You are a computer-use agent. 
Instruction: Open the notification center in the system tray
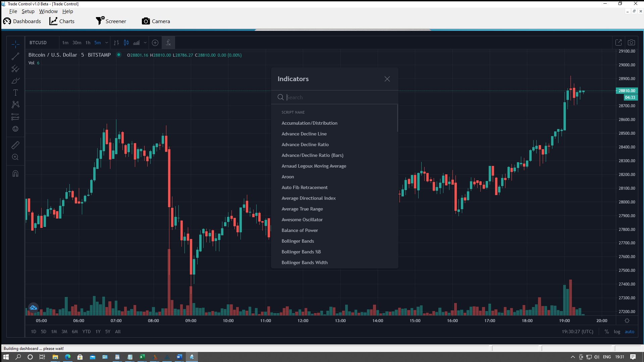633,357
